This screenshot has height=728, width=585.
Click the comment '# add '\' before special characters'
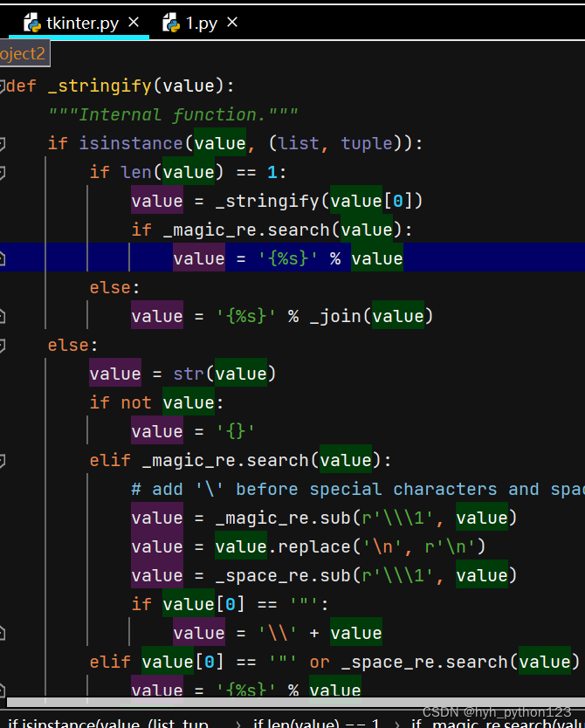357,489
